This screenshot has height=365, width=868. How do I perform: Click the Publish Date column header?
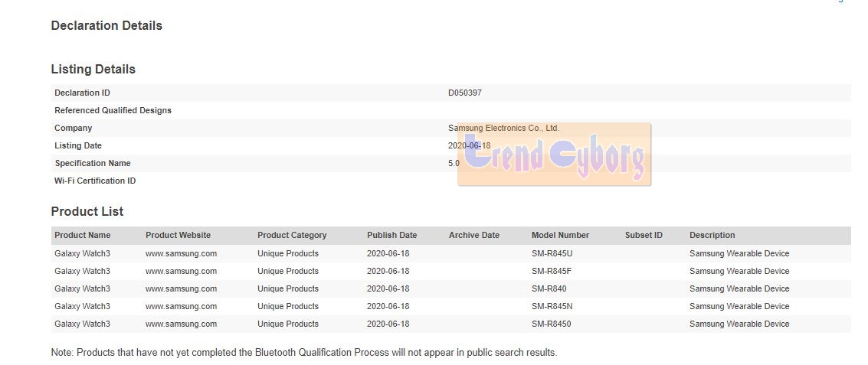[391, 235]
